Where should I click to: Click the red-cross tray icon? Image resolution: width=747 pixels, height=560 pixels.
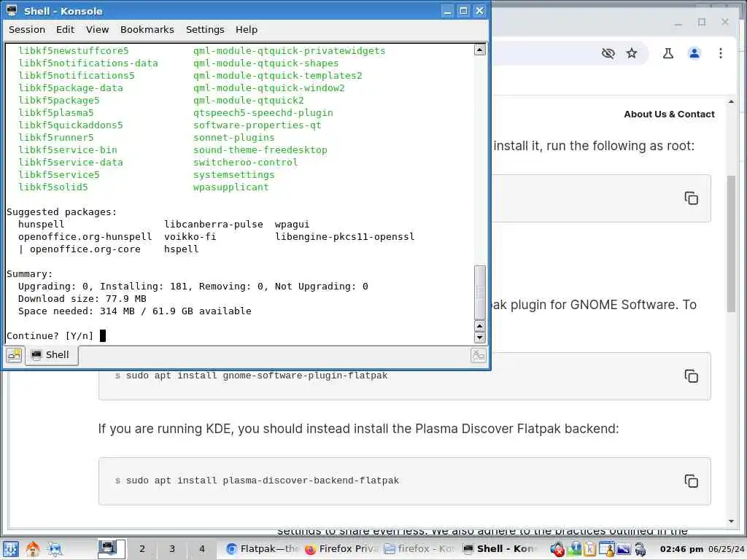(557, 549)
